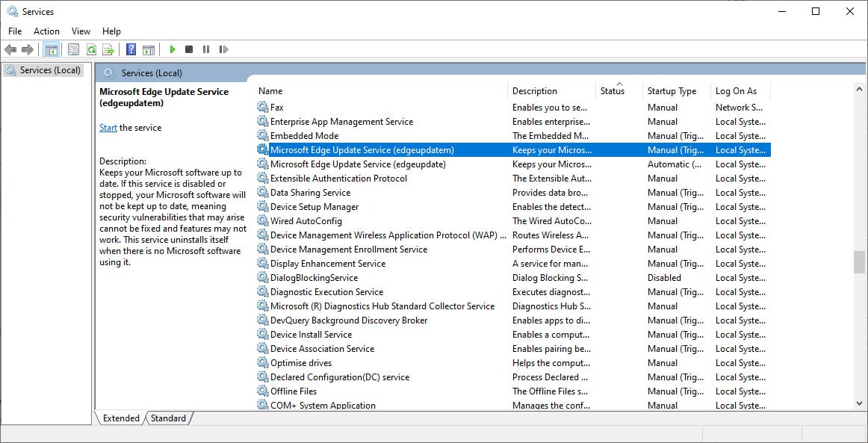This screenshot has width=868, height=443.
Task: Click the Start Service play icon
Action: (x=173, y=50)
